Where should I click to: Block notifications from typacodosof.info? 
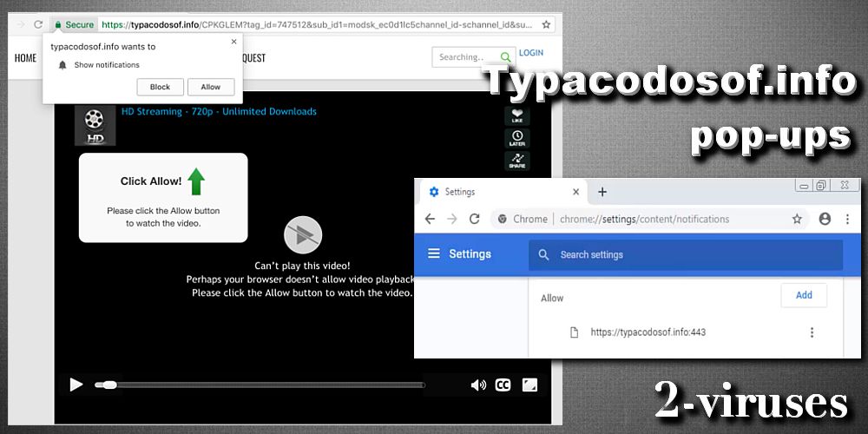(160, 87)
